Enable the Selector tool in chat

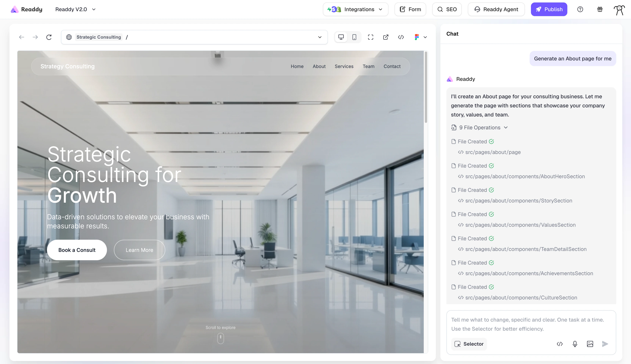point(468,344)
